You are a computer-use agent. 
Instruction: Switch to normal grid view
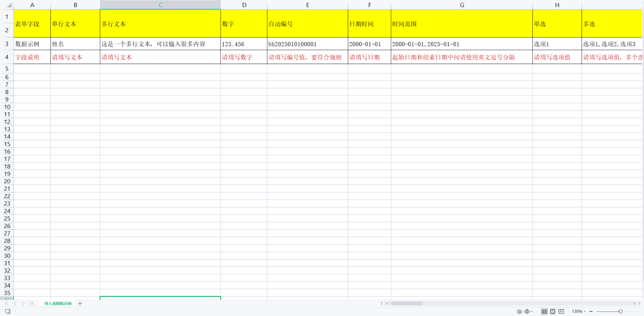tap(544, 312)
